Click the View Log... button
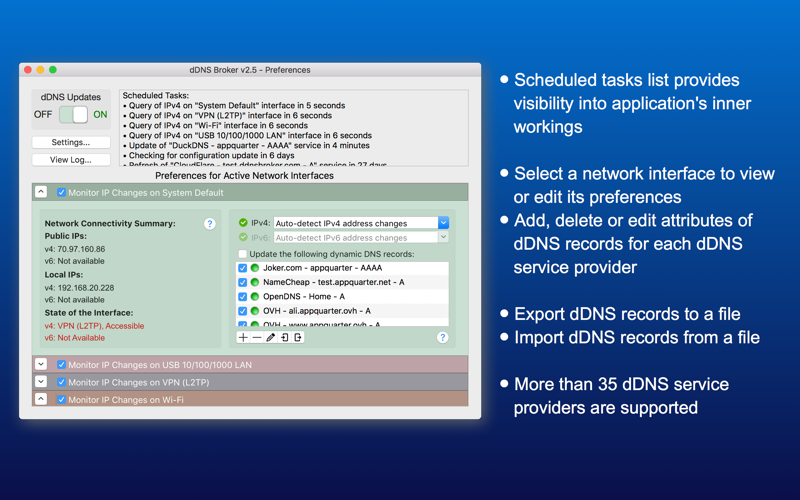Viewport: 800px width, 500px height. [x=71, y=160]
